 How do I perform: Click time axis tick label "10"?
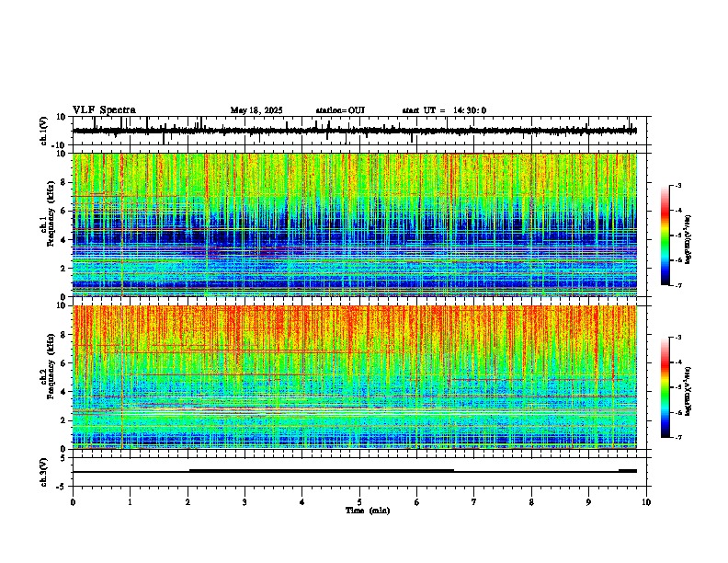[x=646, y=502]
